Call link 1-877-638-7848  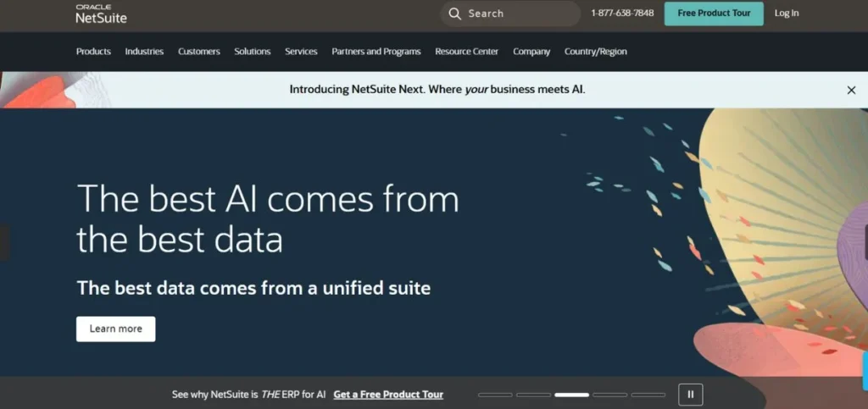[x=622, y=14]
